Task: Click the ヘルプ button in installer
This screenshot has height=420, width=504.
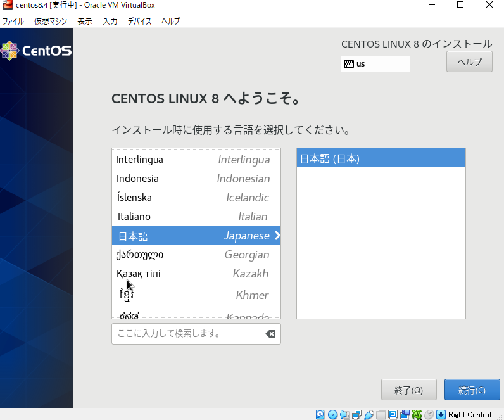Action: (469, 61)
